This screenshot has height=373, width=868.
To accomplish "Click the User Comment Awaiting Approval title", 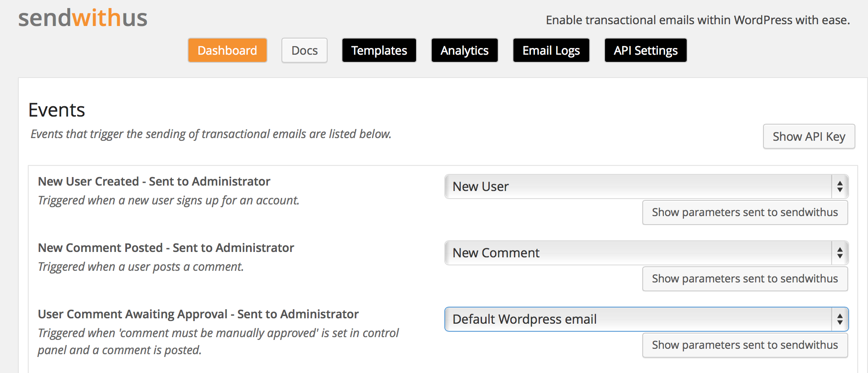I will point(198,314).
